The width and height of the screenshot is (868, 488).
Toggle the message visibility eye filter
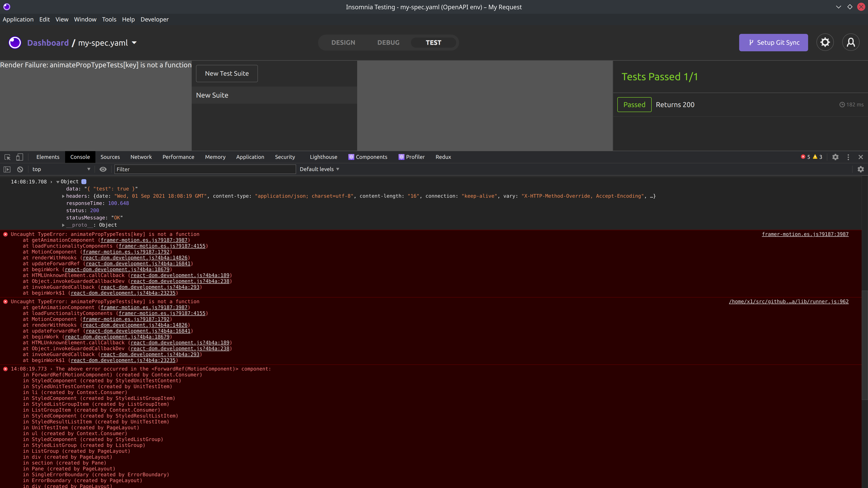pyautogui.click(x=103, y=169)
